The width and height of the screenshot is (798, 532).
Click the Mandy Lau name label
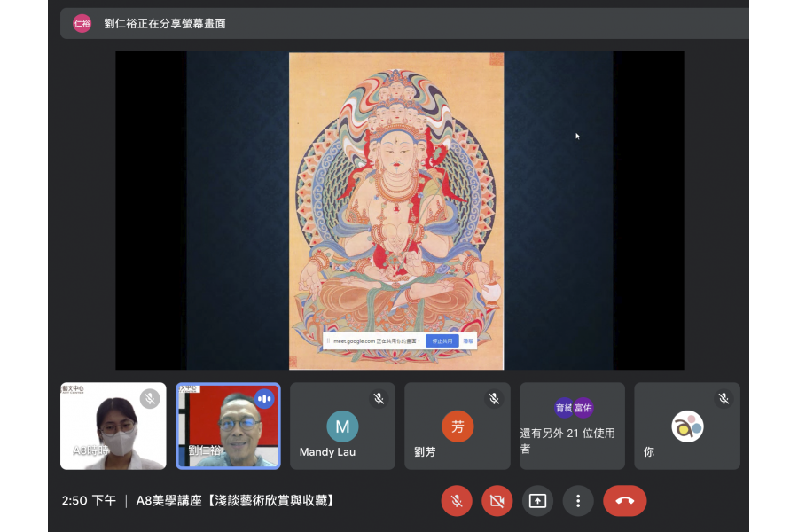tap(327, 452)
